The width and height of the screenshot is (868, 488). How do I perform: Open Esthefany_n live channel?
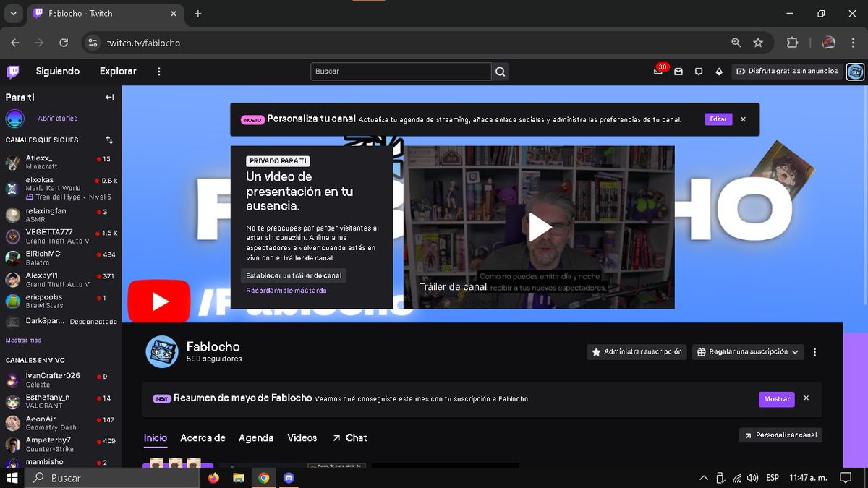pyautogui.click(x=61, y=402)
